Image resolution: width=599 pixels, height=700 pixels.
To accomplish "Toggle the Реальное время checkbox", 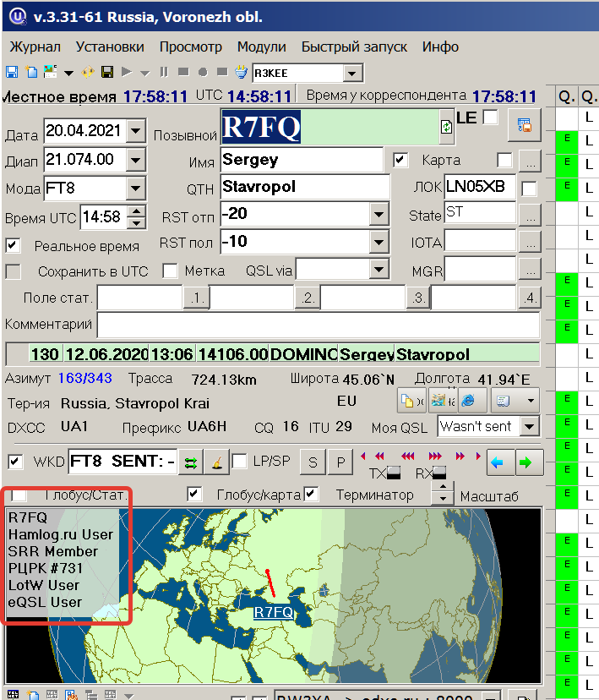I will [x=13, y=246].
